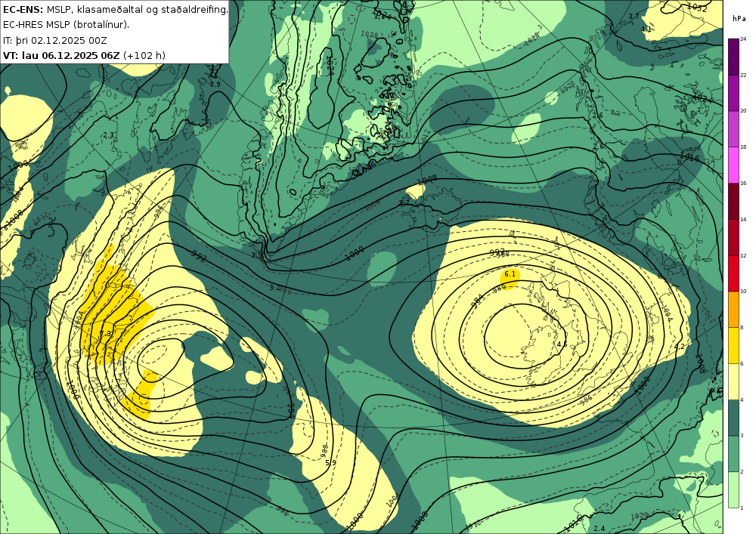This screenshot has width=756, height=534.
Task: Select the deep purple 22–24 hPa legend swatch
Action: click(733, 57)
